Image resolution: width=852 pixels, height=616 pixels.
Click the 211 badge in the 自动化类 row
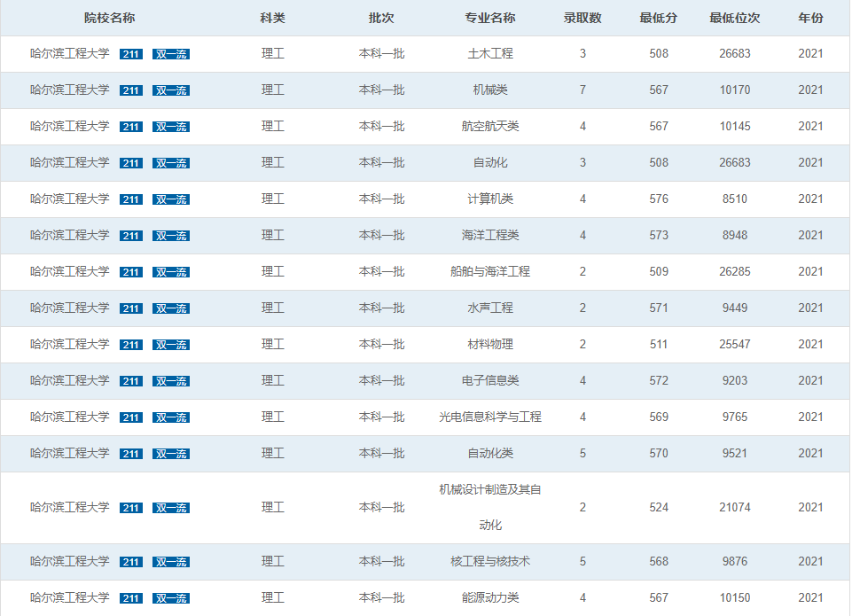point(131,454)
